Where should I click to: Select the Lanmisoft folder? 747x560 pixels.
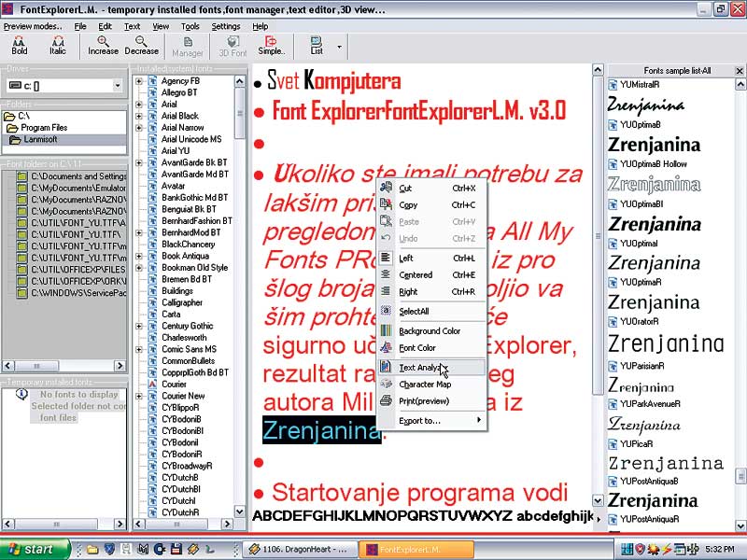click(40, 139)
